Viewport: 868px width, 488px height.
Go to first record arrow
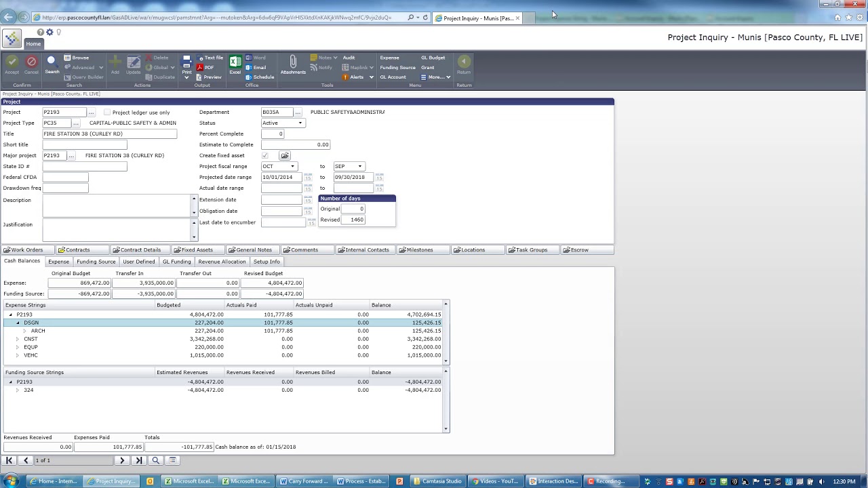click(x=9, y=460)
